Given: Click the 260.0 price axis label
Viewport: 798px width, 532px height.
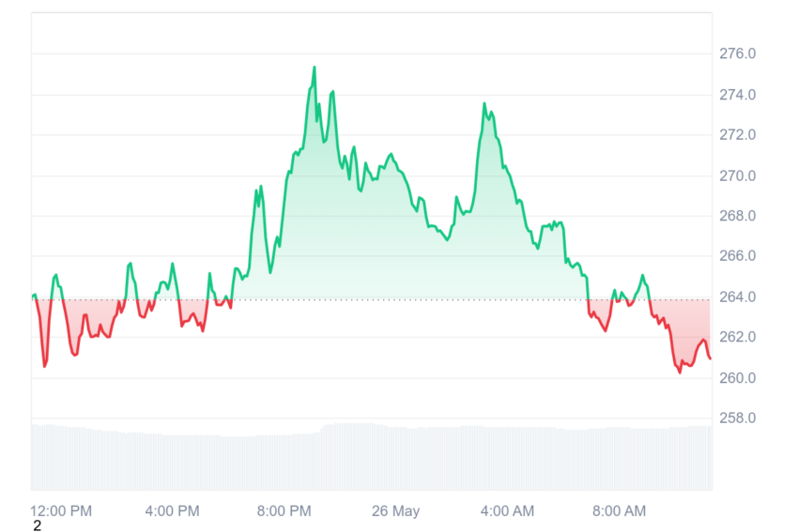Looking at the screenshot, I should click(737, 378).
